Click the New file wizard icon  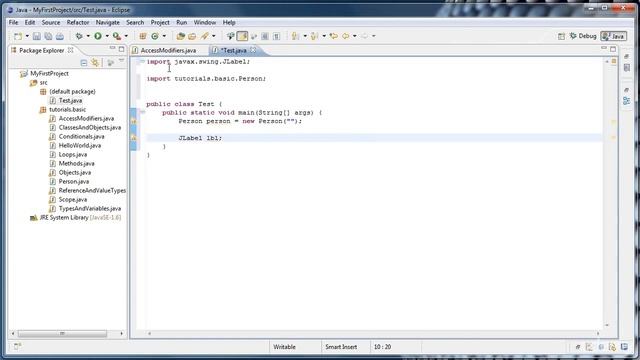[18, 36]
